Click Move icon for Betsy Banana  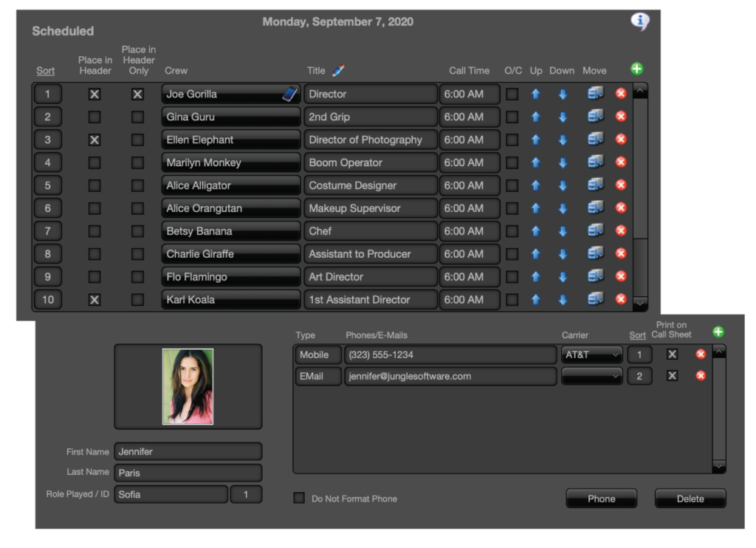coord(596,230)
